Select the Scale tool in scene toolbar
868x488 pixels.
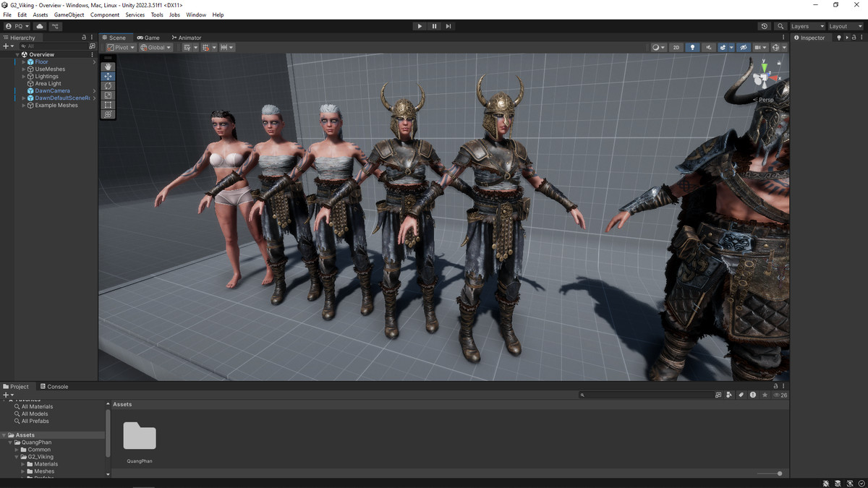[x=108, y=95]
